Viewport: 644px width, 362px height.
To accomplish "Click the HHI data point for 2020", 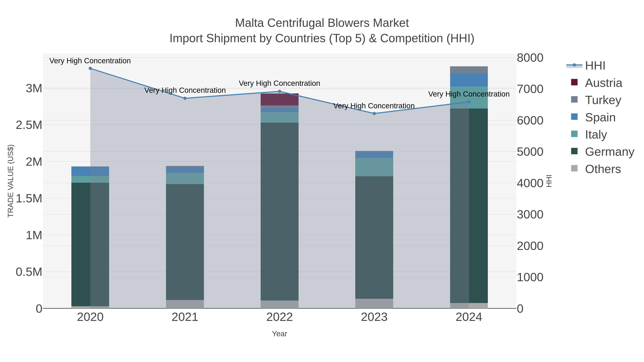I will point(90,68).
